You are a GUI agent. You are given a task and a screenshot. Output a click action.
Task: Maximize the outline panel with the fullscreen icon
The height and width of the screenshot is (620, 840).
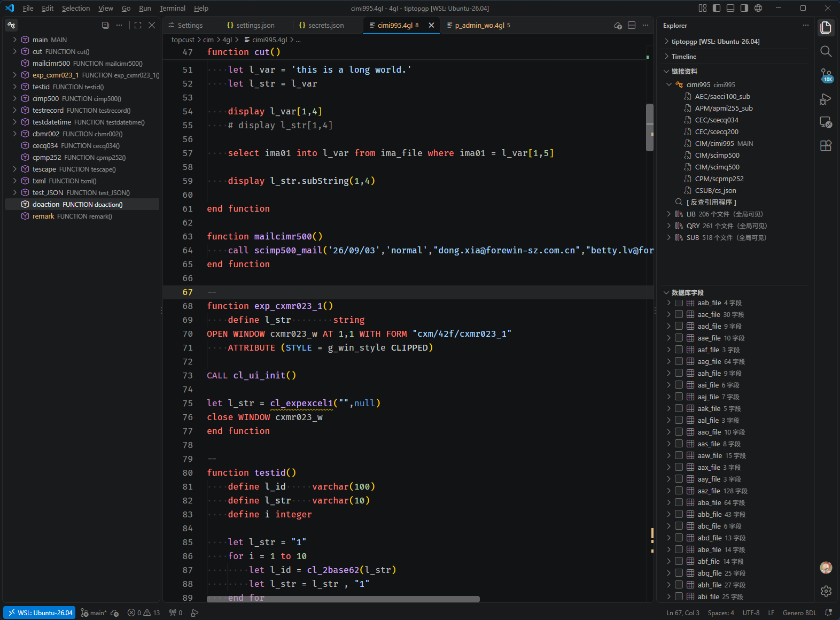click(x=138, y=25)
